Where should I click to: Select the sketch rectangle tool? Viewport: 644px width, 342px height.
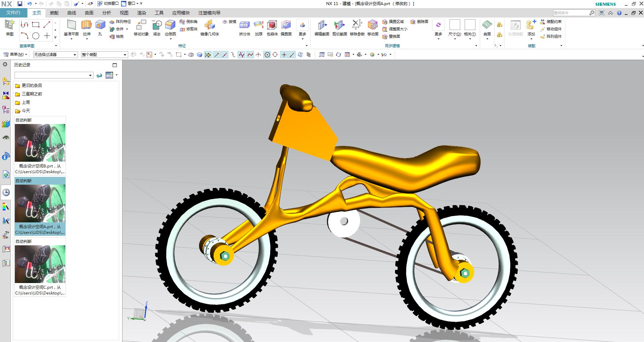(x=36, y=25)
